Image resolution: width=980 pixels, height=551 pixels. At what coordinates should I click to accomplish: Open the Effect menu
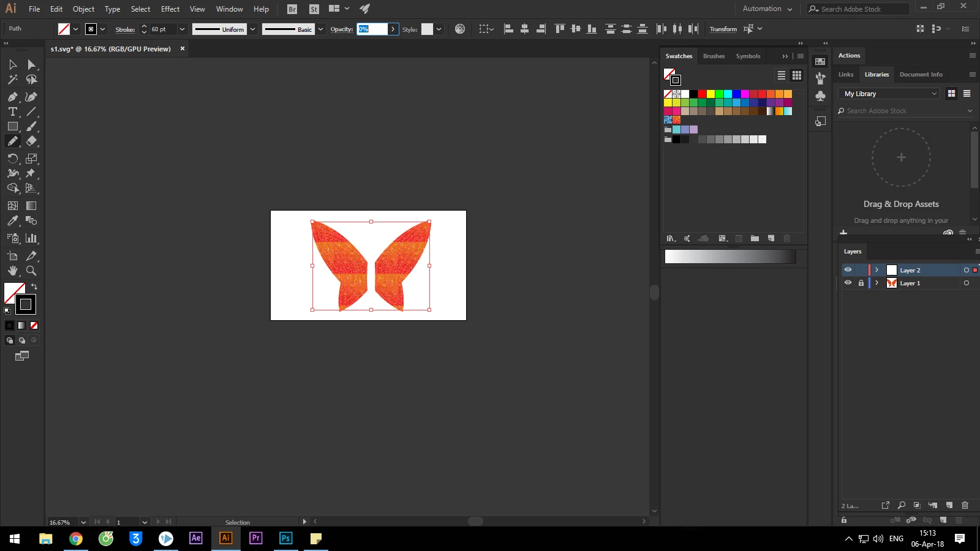point(170,9)
